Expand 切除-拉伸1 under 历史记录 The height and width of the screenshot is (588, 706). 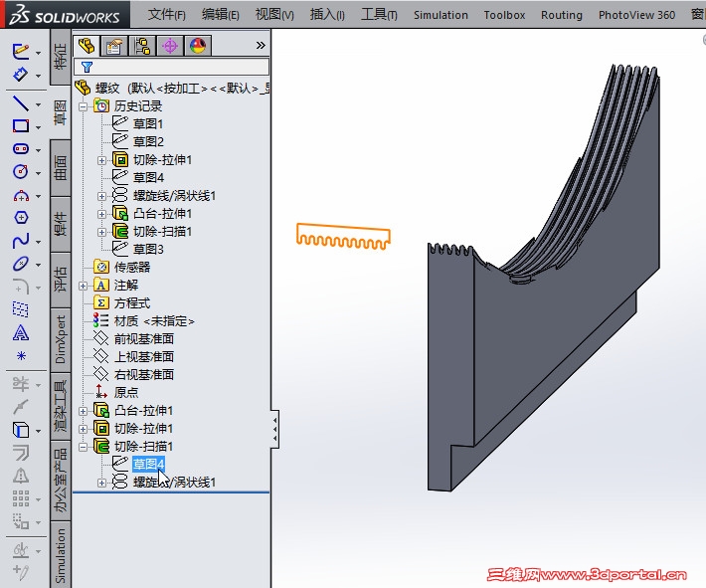[x=101, y=160]
